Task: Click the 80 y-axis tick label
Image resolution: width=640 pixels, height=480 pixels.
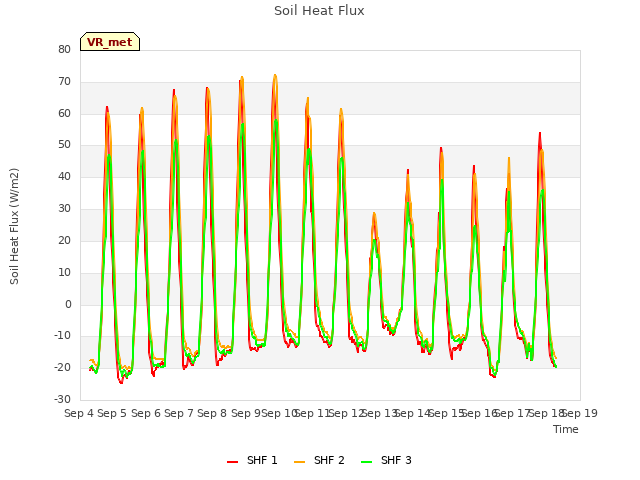Action: (x=64, y=49)
